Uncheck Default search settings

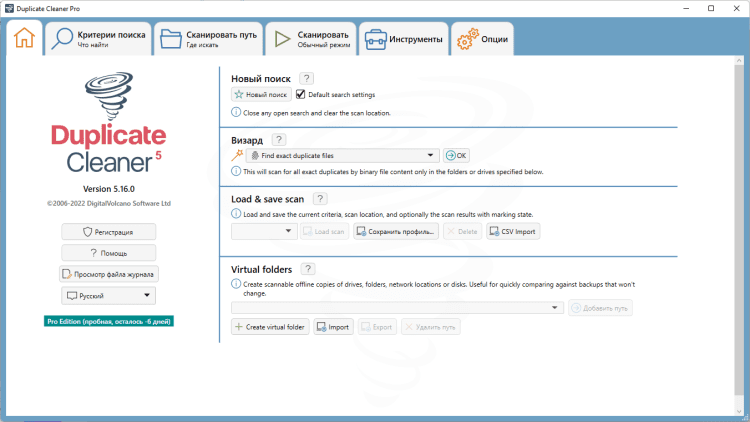(300, 94)
